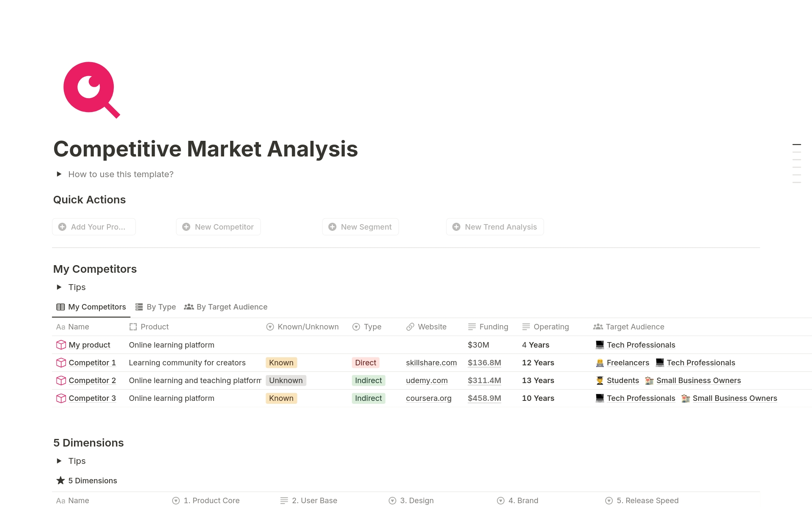Click the people icon in Target Audience column header
This screenshot has height=507, width=812.
pyautogui.click(x=597, y=326)
